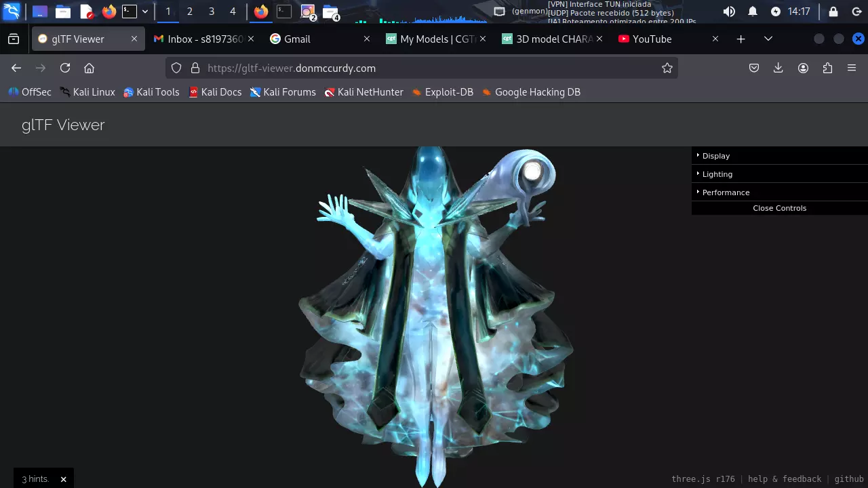Open the volume control in system tray
This screenshot has width=868, height=488.
coord(729,12)
